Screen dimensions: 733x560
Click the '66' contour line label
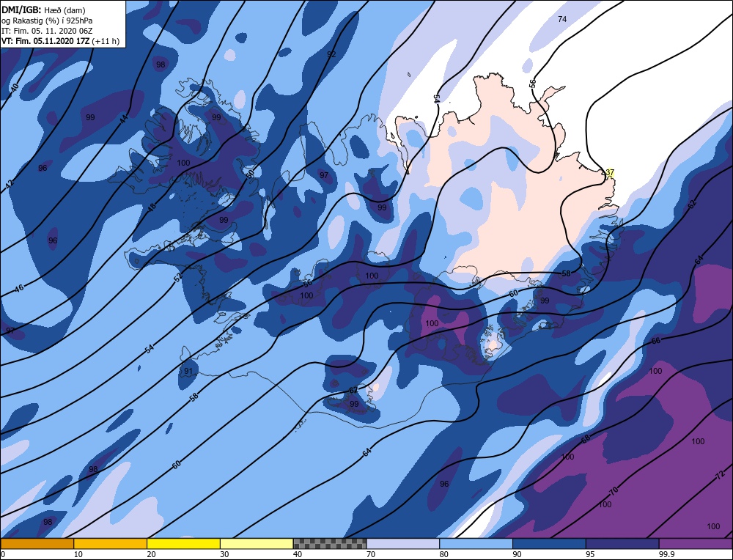656,341
